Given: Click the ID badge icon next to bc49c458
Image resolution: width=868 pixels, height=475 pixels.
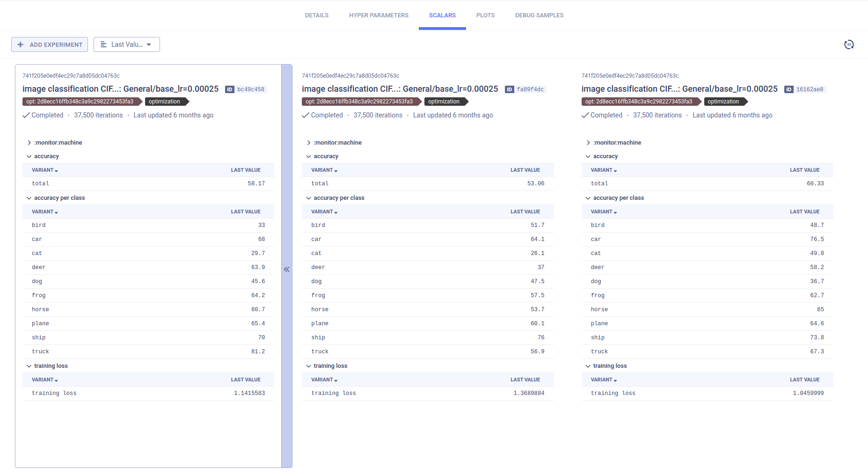Looking at the screenshot, I should click(x=230, y=89).
